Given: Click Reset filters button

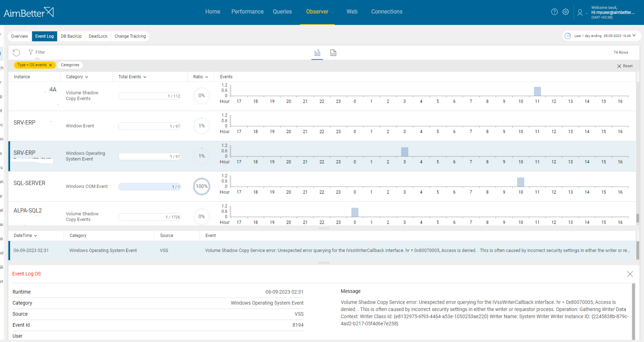Looking at the screenshot, I should tap(625, 66).
